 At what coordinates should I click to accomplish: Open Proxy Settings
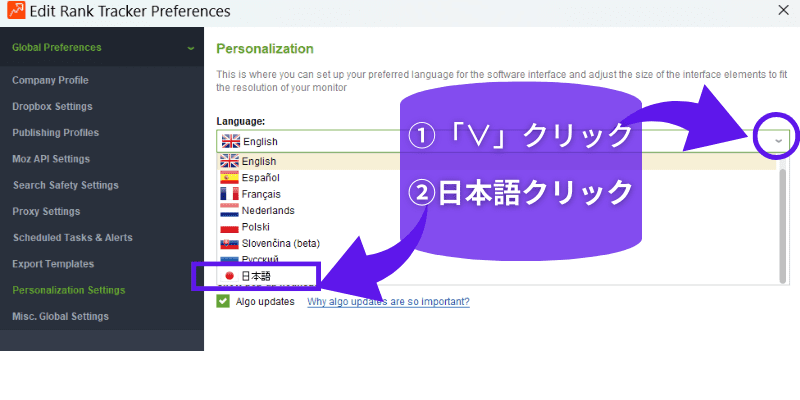[46, 211]
